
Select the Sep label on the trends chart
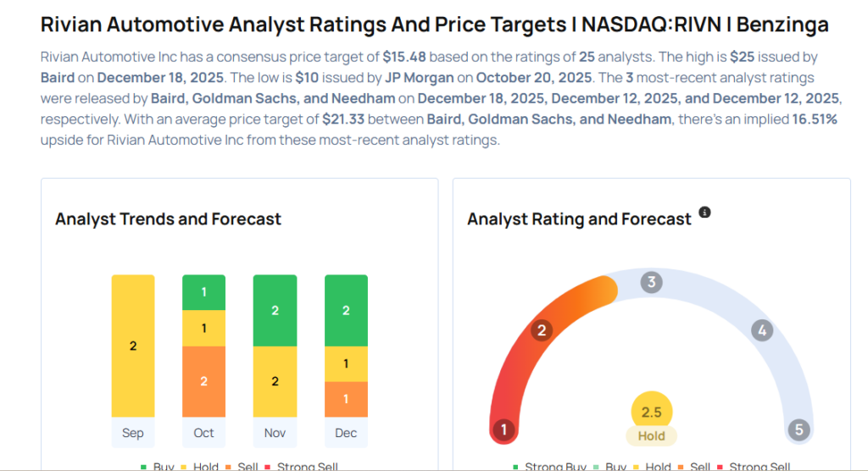[133, 433]
